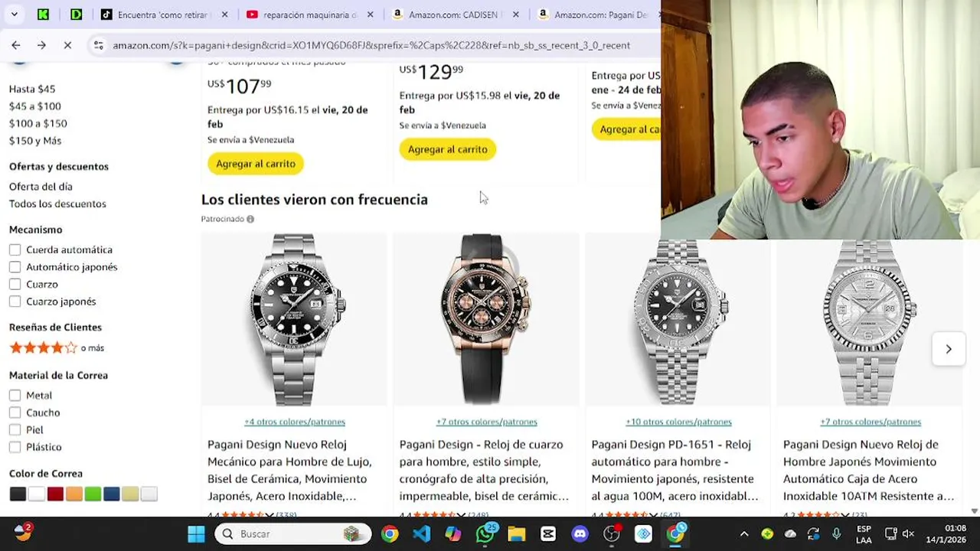Filter price $45 a $100
980x551 pixels.
click(x=35, y=106)
